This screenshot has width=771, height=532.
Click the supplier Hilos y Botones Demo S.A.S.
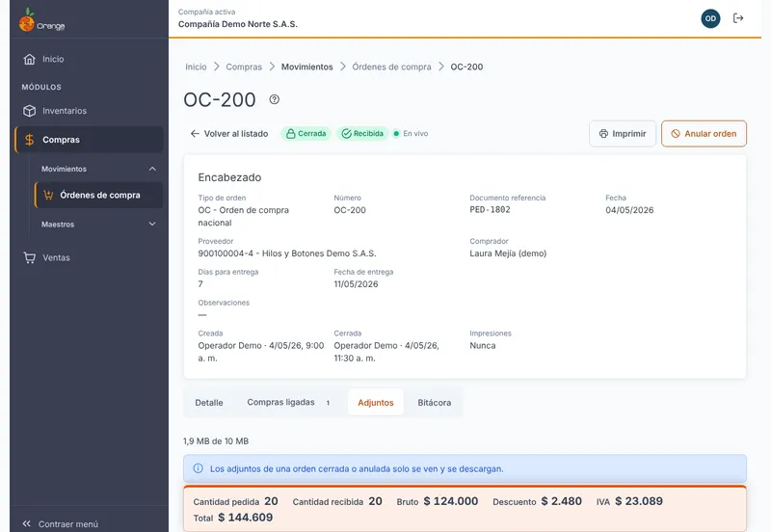pyautogui.click(x=319, y=253)
